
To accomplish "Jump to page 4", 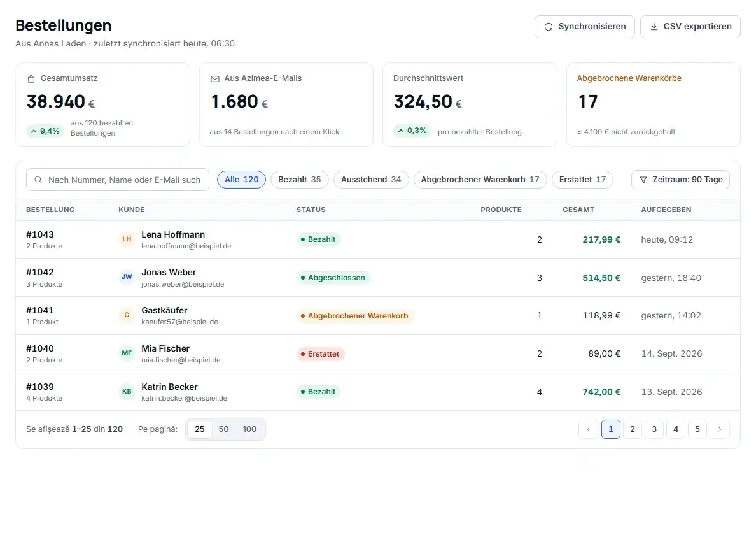I will (x=676, y=429).
